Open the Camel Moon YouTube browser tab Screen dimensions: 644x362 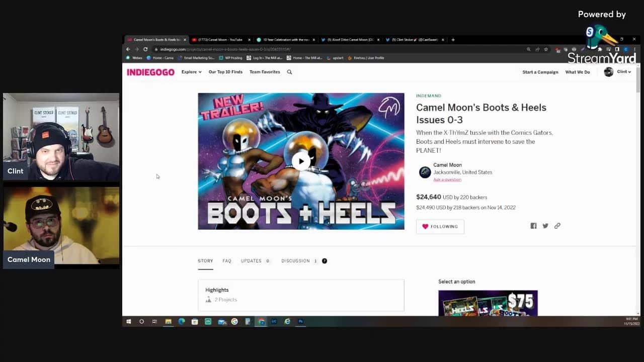pyautogui.click(x=220, y=40)
